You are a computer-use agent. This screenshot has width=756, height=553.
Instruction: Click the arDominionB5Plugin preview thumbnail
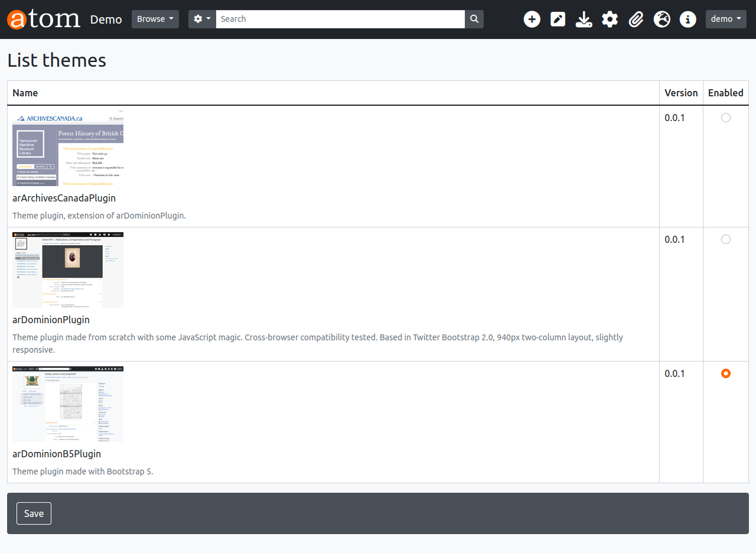point(68,404)
